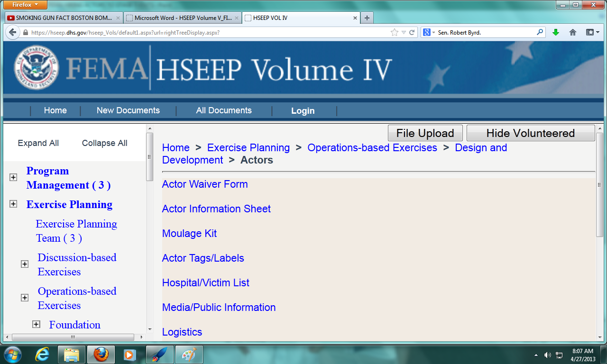Open New Documents in navigation bar

128,110
